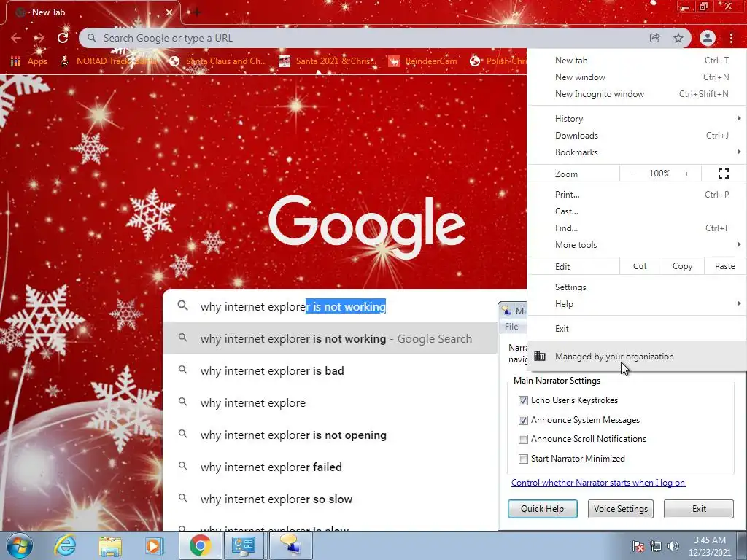
Task: Select suggestion why internet explorer so slow
Action: [330, 499]
